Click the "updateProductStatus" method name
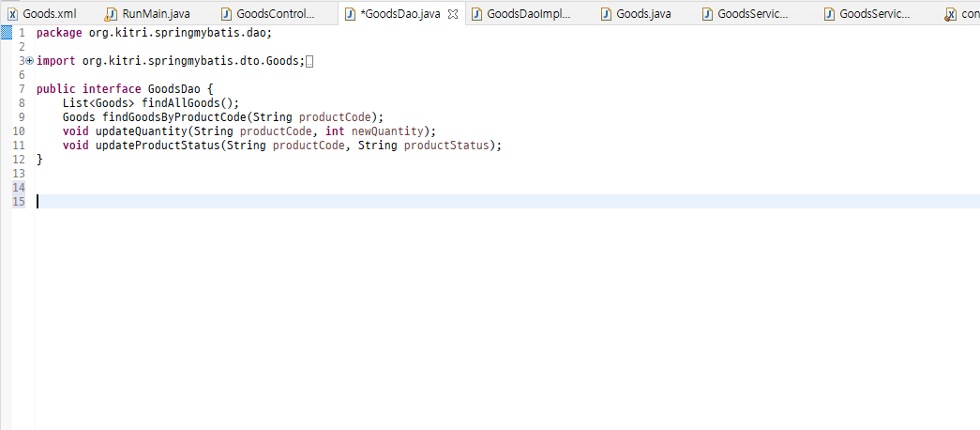This screenshot has height=430, width=980. tap(158, 146)
